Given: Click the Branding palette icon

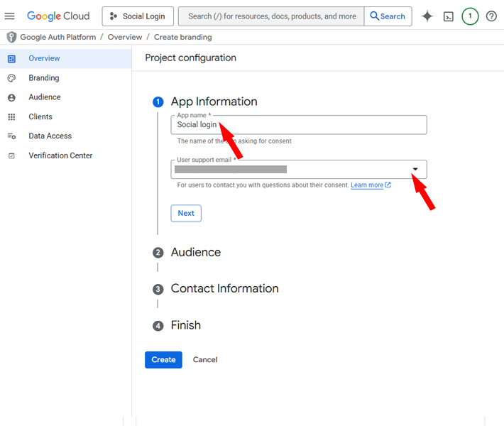Looking at the screenshot, I should (x=11, y=78).
